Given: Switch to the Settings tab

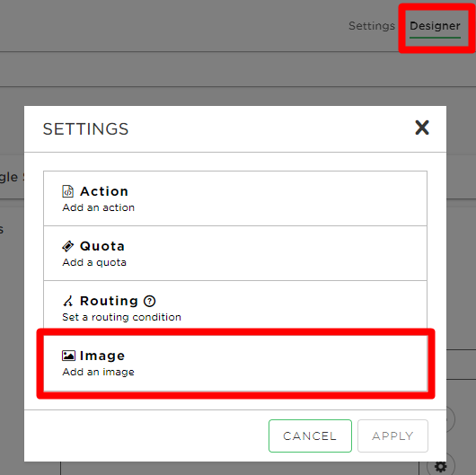Looking at the screenshot, I should click(x=372, y=26).
